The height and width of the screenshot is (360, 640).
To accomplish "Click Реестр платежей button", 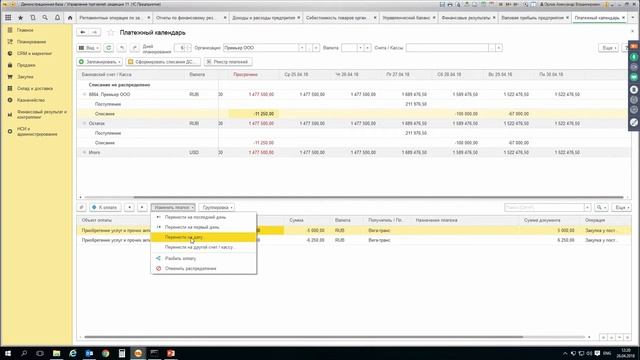I will [228, 62].
